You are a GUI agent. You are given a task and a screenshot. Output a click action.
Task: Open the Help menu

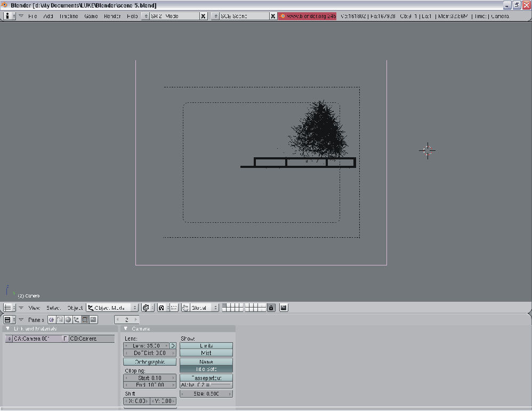pos(132,16)
